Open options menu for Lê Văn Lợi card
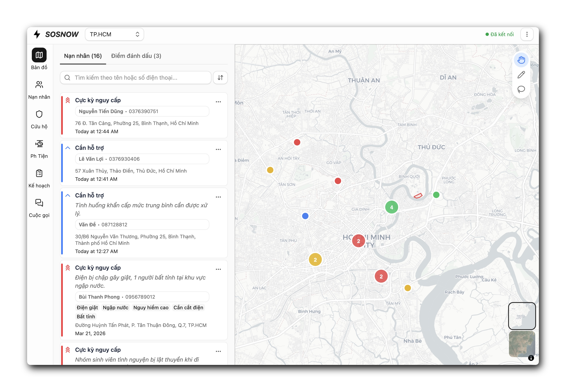This screenshot has width=566, height=392. 218,149
